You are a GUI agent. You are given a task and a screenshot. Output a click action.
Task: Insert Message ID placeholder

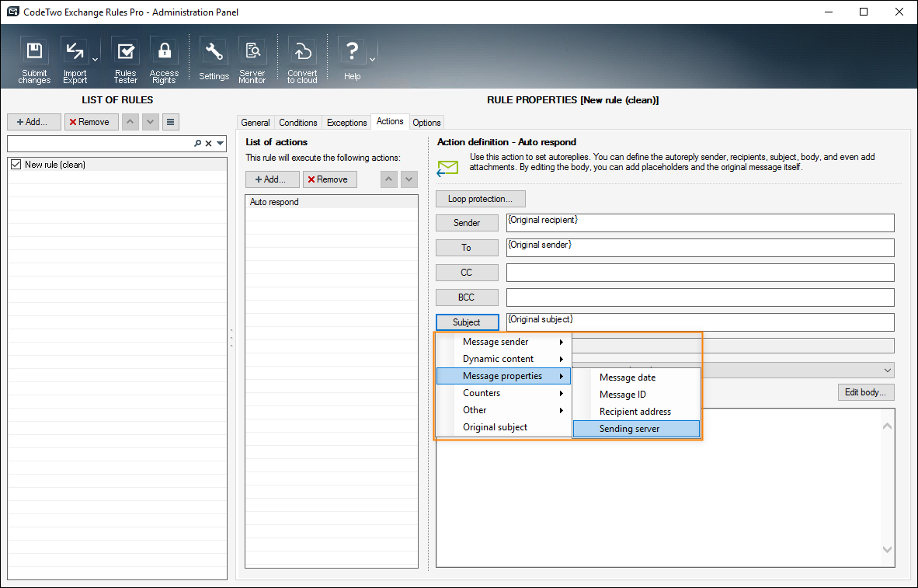point(636,395)
